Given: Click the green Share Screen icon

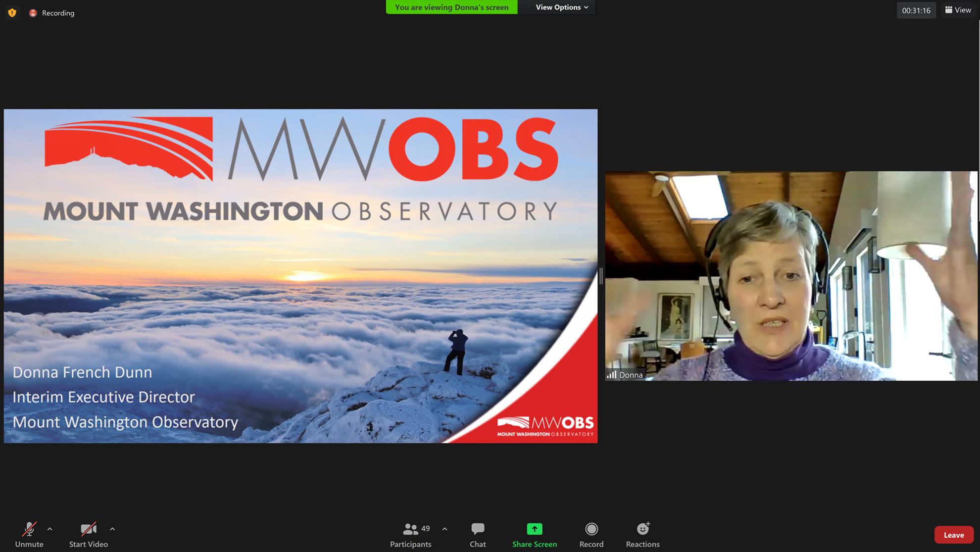Looking at the screenshot, I should pos(534,529).
